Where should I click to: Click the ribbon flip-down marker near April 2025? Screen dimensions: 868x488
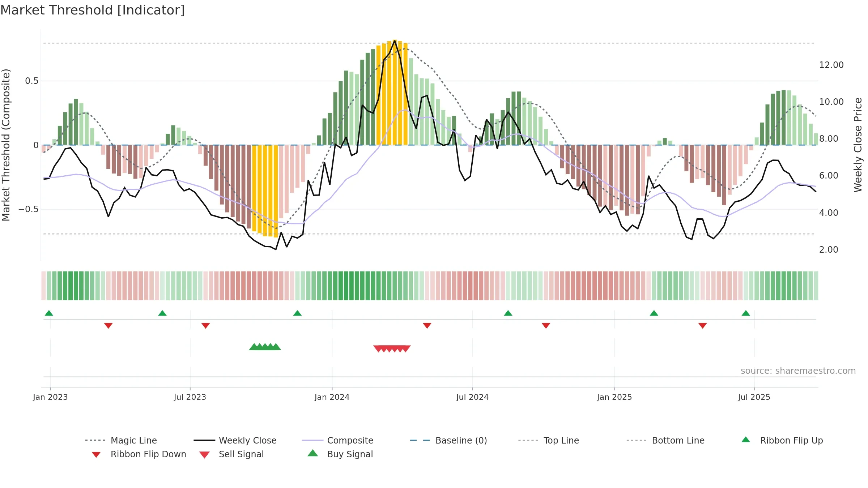tap(703, 326)
